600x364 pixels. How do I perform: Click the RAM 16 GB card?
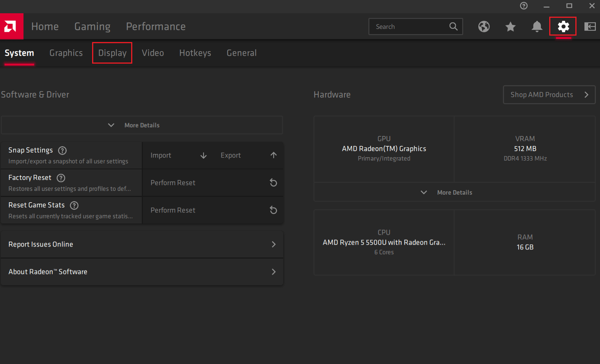525,242
